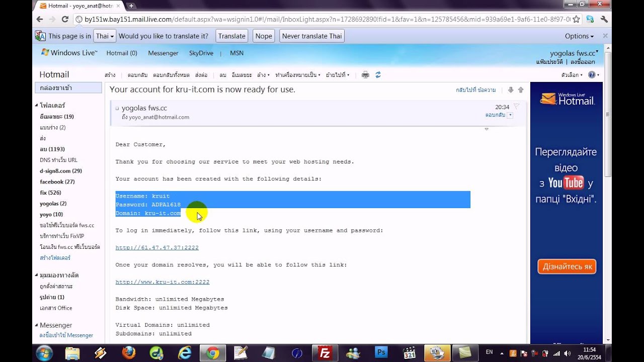644x362 pixels.
Task: Click the Nope button
Action: coord(264,36)
